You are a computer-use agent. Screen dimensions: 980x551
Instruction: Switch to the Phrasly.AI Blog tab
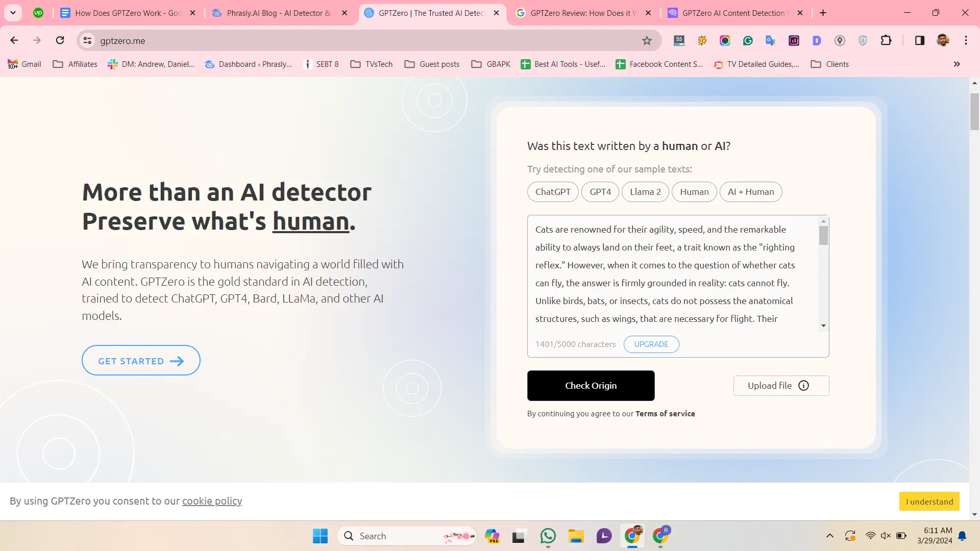point(279,13)
